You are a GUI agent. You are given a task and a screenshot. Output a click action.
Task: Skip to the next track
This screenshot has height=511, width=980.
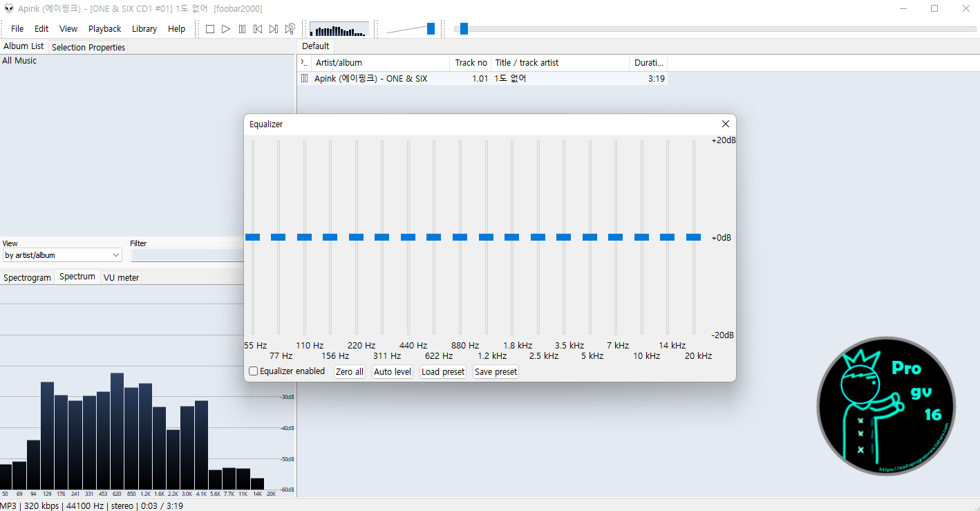coord(274,29)
